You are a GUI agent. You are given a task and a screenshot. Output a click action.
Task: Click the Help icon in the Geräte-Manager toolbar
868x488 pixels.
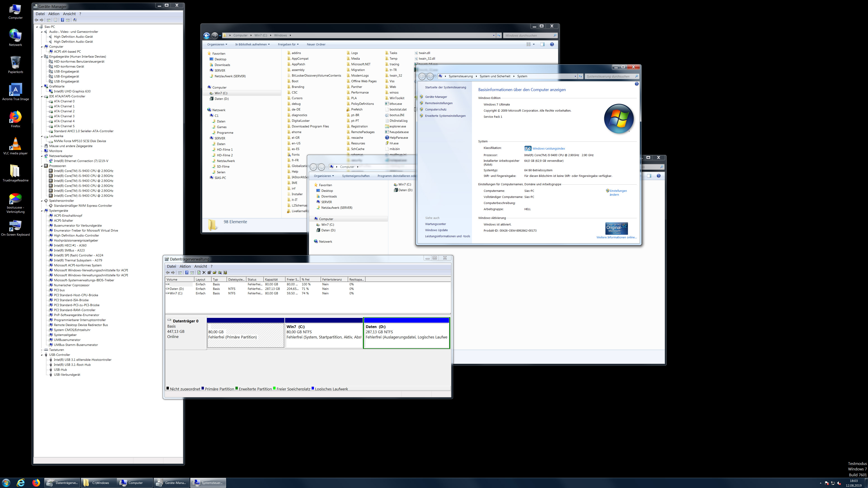(63, 20)
